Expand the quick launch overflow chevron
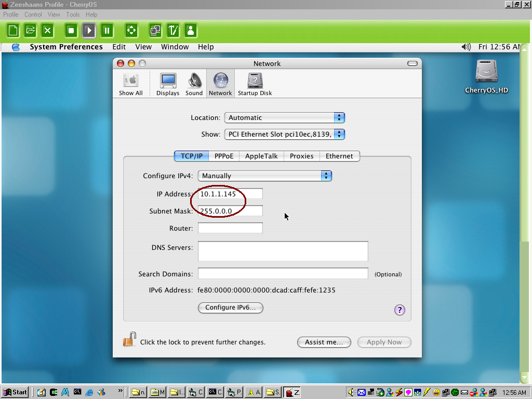Image resolution: width=532 pixels, height=399 pixels. (120, 391)
